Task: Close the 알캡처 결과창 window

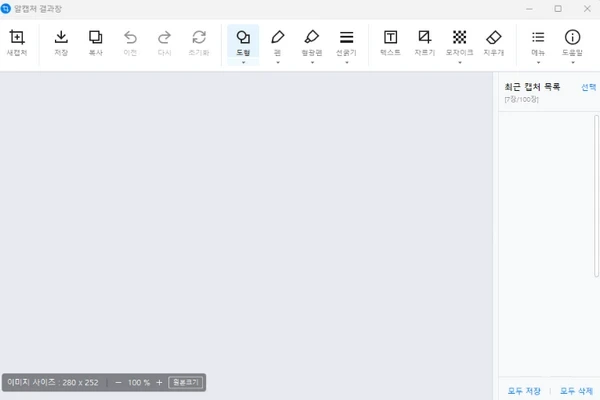Action: (x=587, y=8)
